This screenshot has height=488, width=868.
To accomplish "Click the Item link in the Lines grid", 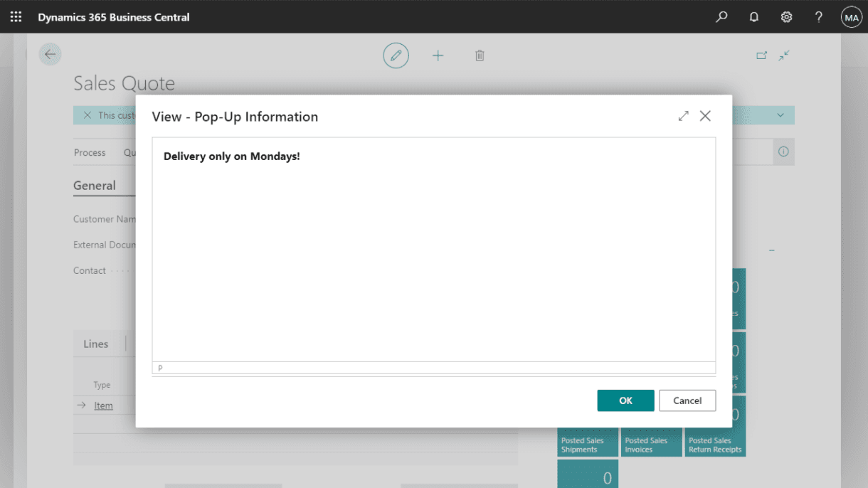I will pyautogui.click(x=104, y=405).
